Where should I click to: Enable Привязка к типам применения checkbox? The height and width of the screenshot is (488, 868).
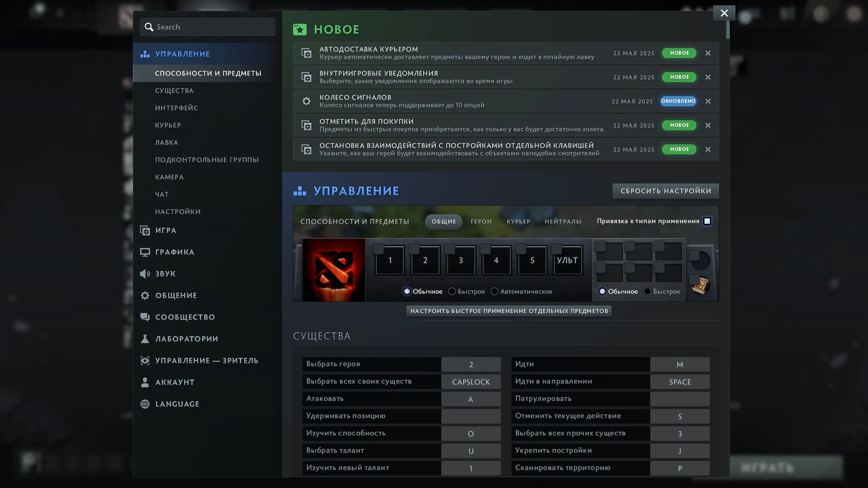pyautogui.click(x=707, y=221)
